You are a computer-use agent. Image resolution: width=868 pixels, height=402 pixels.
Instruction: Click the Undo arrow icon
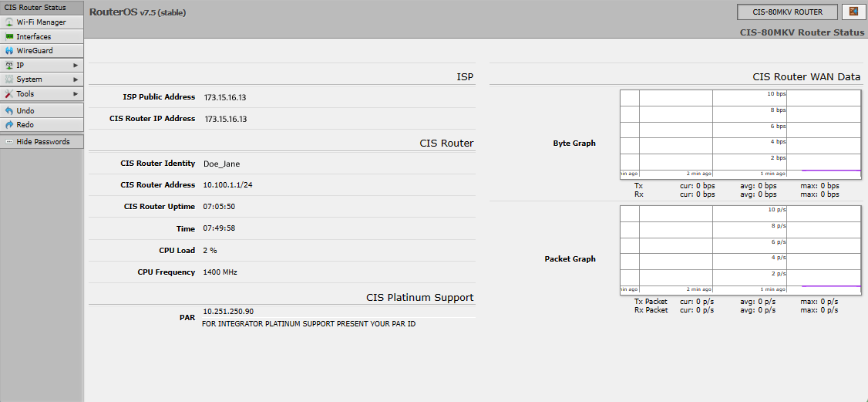[8, 111]
